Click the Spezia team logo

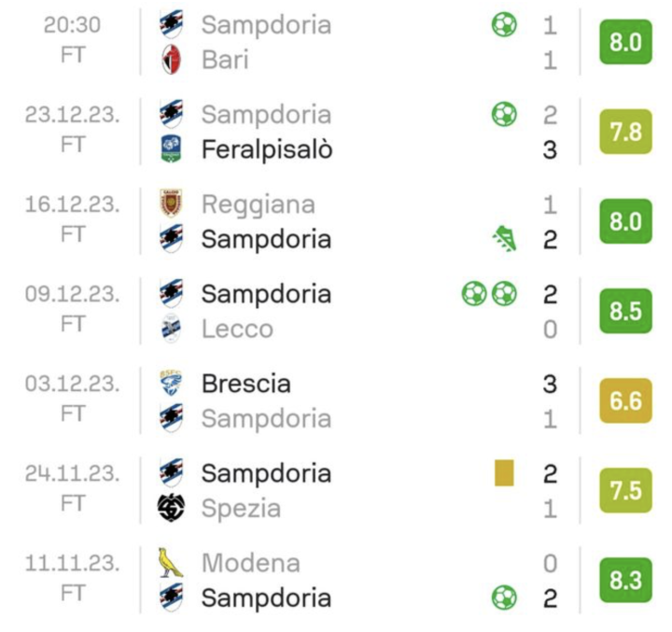coord(171,508)
